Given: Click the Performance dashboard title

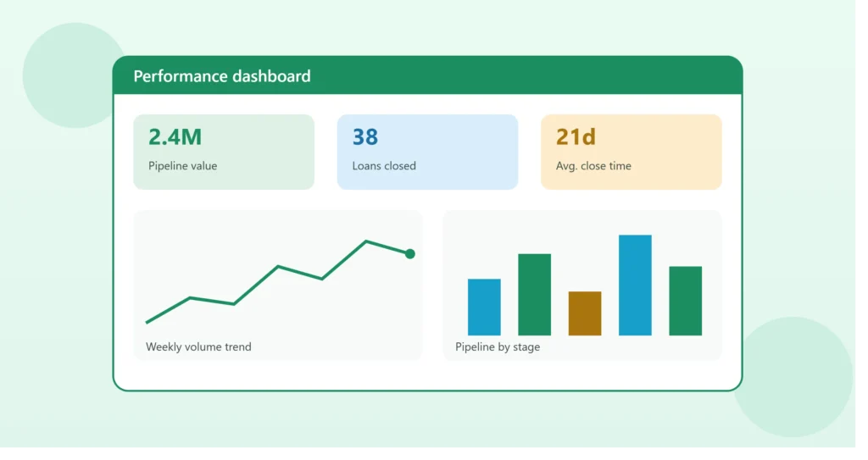Looking at the screenshot, I should [221, 76].
